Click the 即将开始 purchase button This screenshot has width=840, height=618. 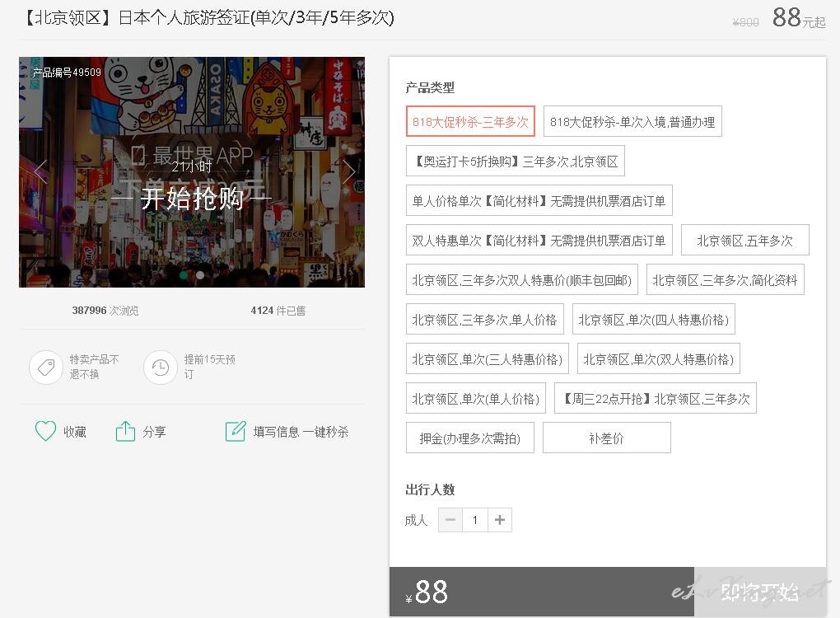pos(760,592)
